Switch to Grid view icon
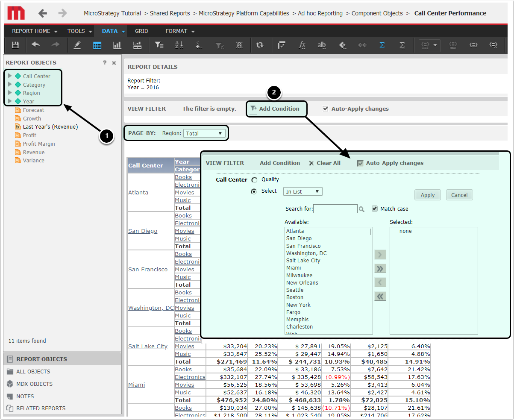Viewport: 514px width, 420px height. point(97,45)
